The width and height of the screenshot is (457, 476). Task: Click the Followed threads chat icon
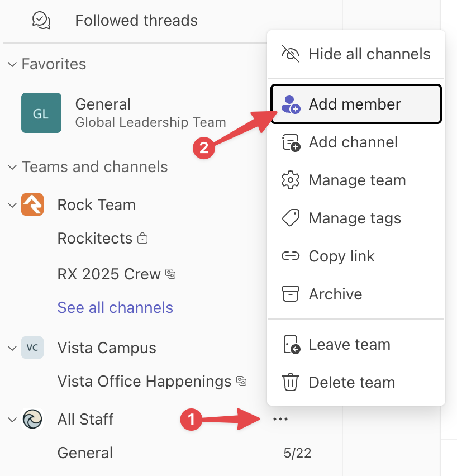[x=41, y=21]
